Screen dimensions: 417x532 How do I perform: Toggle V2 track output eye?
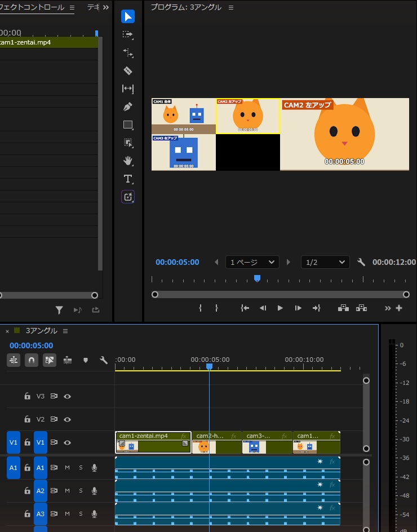67,419
